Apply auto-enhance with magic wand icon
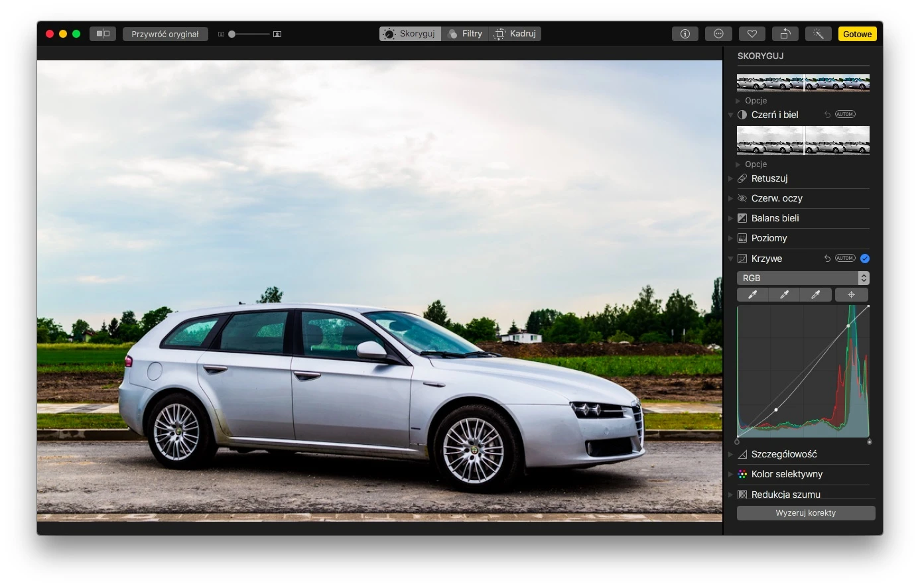Viewport: 920px width, 588px height. pyautogui.click(x=819, y=34)
